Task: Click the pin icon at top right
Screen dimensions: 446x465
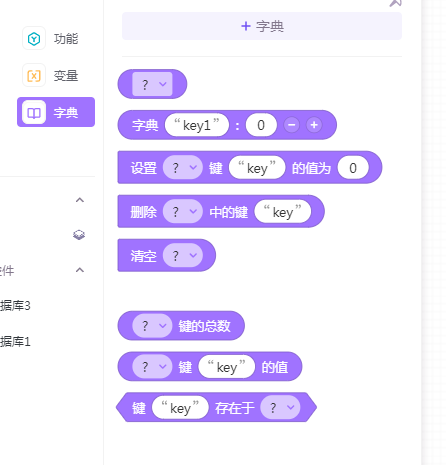Action: point(395,3)
